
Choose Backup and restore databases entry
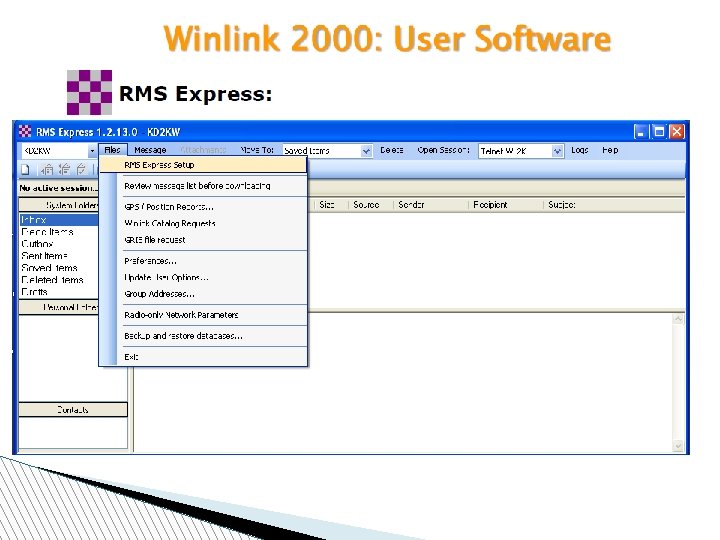click(203, 336)
